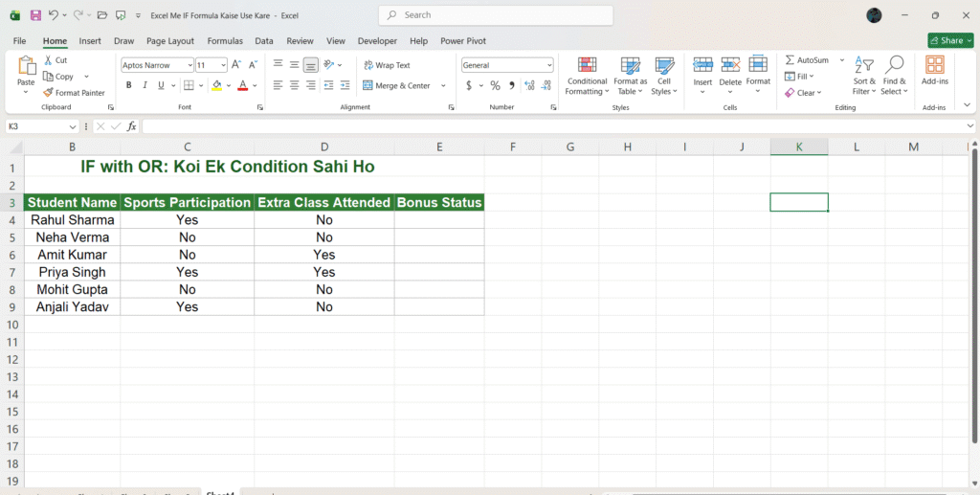Toggle Bottom Align button
Viewport: 980px width, 495px height.
(x=311, y=64)
